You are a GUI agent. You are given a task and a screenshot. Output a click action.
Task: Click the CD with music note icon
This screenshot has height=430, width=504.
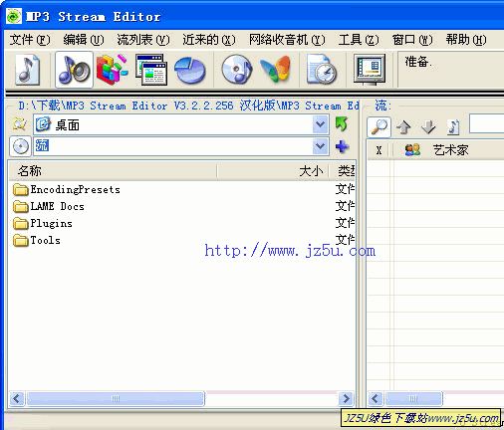click(x=237, y=69)
